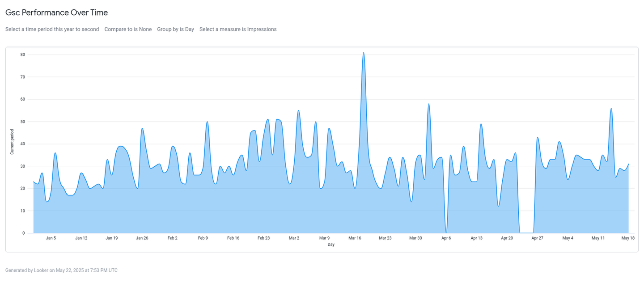Click the 'Generated by Looker' footer text

[61, 270]
